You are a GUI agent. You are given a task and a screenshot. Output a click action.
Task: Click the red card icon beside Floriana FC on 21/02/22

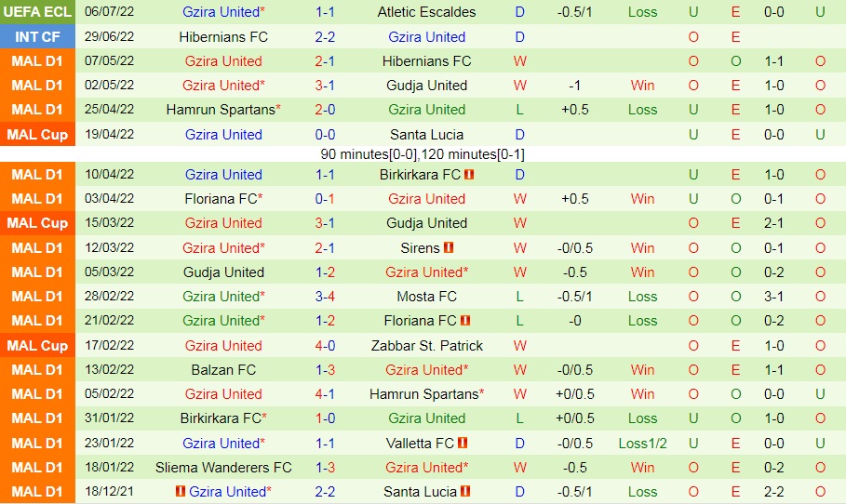pyautogui.click(x=465, y=321)
